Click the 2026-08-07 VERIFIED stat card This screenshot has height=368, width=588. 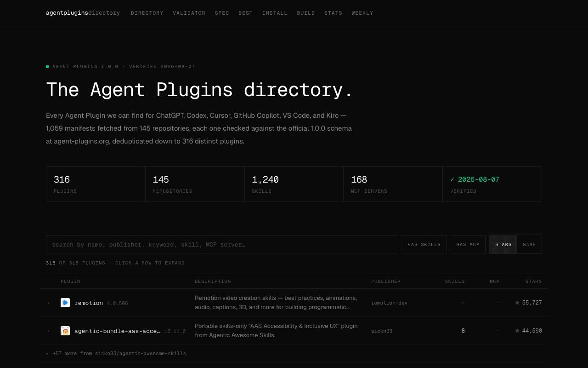pyautogui.click(x=492, y=184)
